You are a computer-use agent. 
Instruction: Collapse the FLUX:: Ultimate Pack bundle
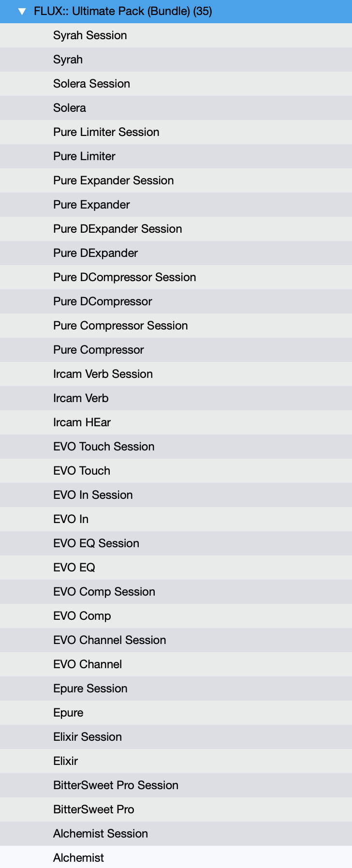click(x=22, y=12)
